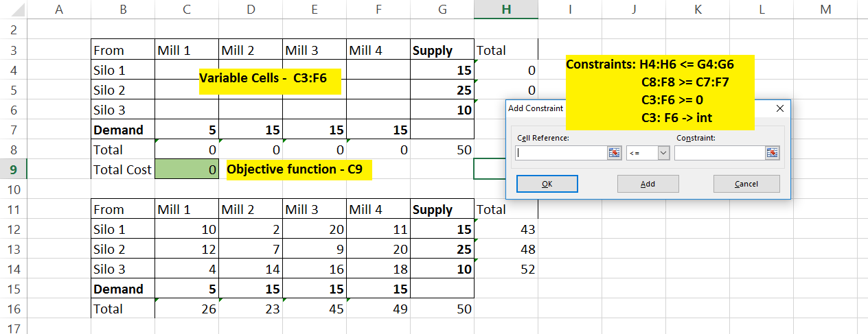Click the yellow Variable Cells label

point(270,79)
